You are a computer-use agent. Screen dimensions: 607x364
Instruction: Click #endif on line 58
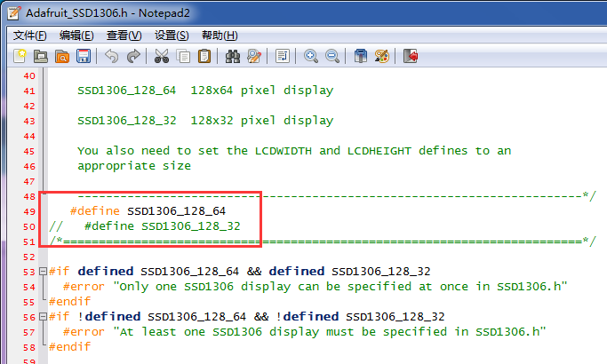point(69,347)
